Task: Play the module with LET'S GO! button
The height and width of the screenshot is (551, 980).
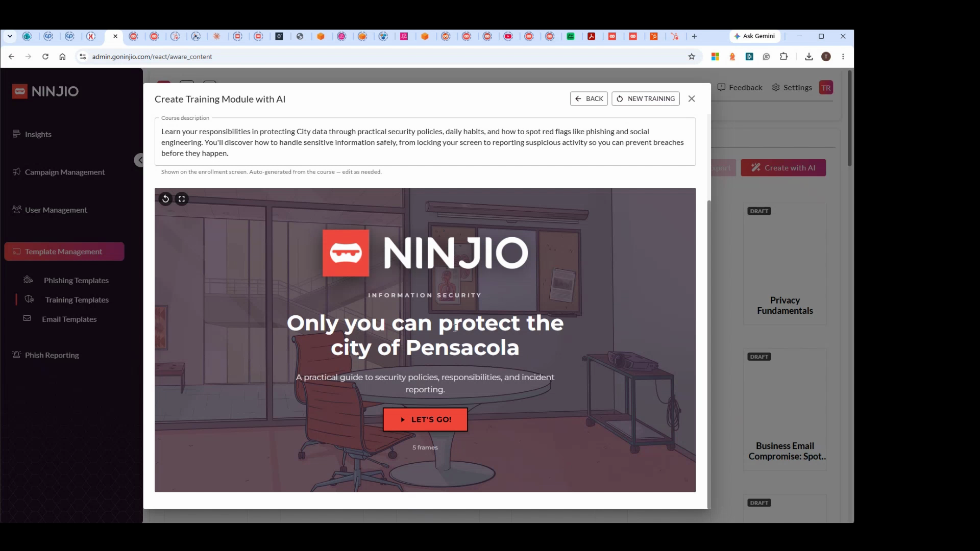Action: tap(425, 419)
